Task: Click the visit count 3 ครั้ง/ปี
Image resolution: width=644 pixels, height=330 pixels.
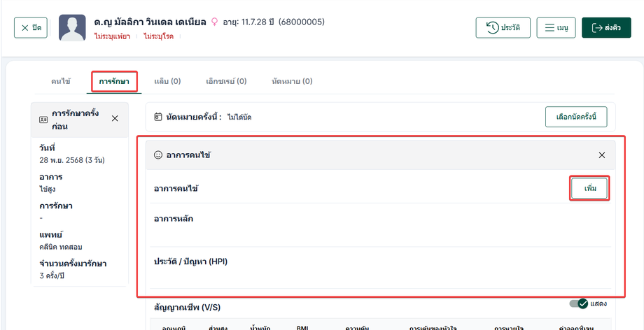Action: [52, 275]
